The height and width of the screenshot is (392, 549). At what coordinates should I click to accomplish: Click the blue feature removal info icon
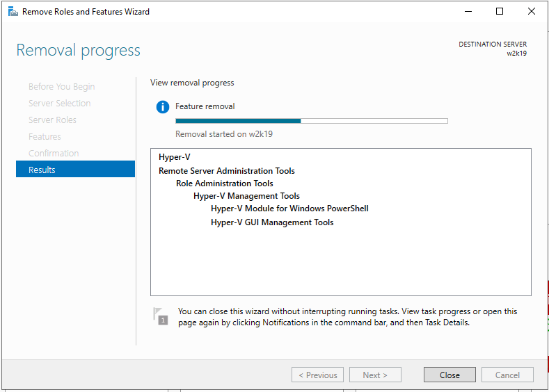(x=163, y=107)
